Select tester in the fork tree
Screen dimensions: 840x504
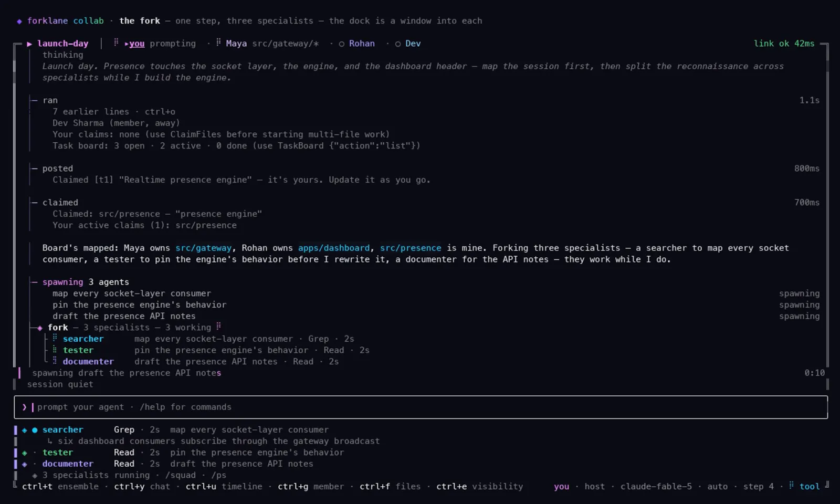coord(78,350)
